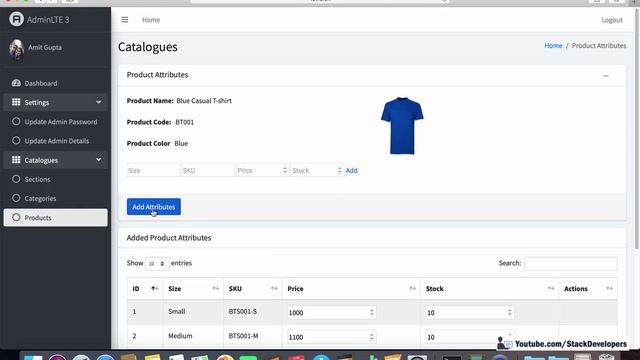The width and height of the screenshot is (640, 360).
Task: Click the Price field stepper arrows
Action: [x=284, y=170]
